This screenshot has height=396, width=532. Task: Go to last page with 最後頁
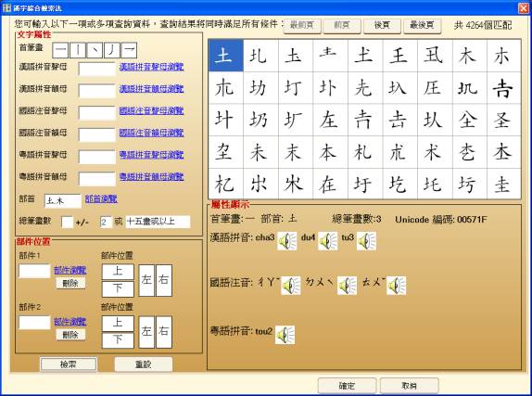point(422,25)
